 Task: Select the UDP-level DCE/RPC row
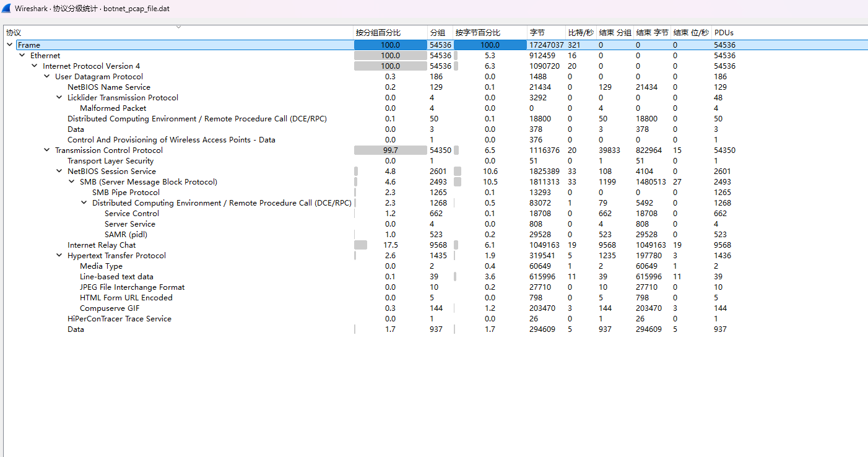(435, 119)
